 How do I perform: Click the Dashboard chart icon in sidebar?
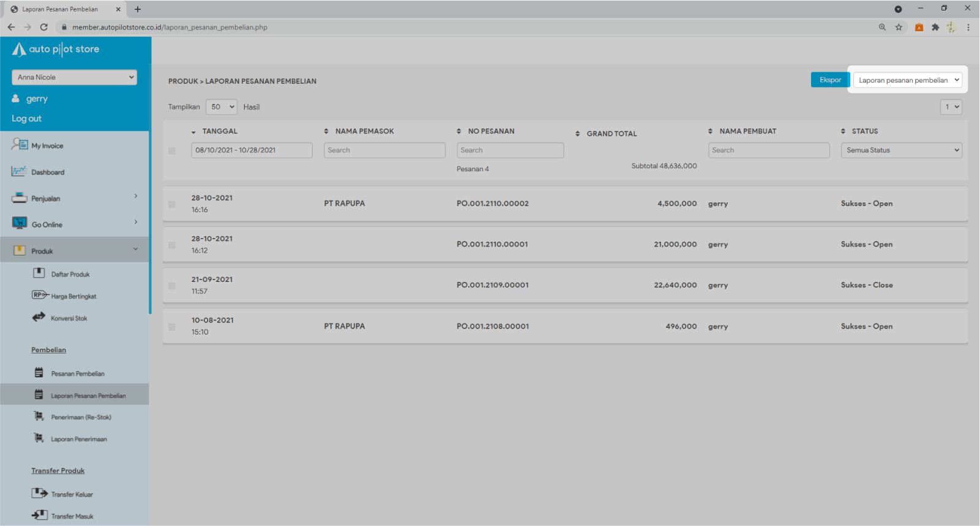click(x=19, y=172)
